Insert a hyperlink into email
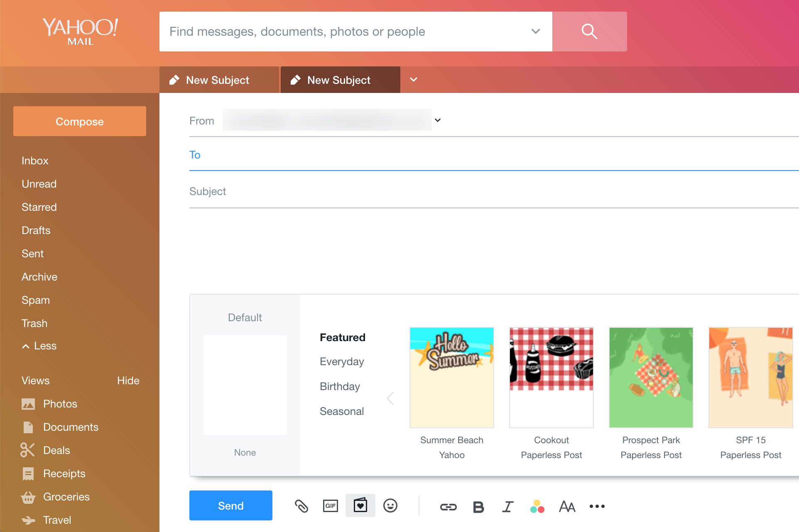The image size is (799, 532). pyautogui.click(x=447, y=506)
